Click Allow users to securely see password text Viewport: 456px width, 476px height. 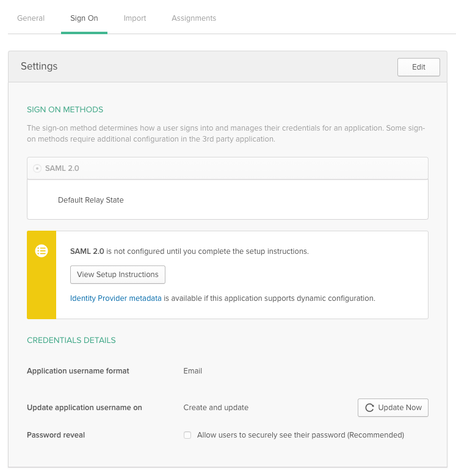[x=300, y=435]
